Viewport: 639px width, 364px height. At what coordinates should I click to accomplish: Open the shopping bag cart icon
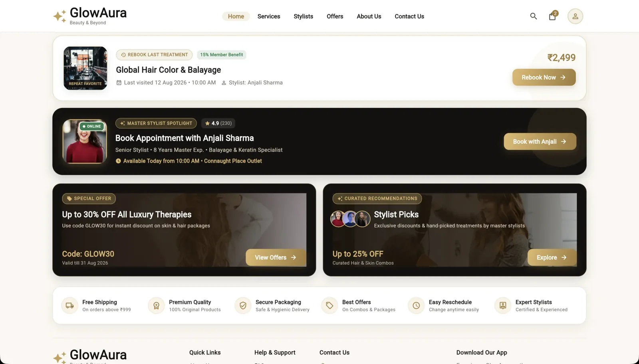point(552,16)
